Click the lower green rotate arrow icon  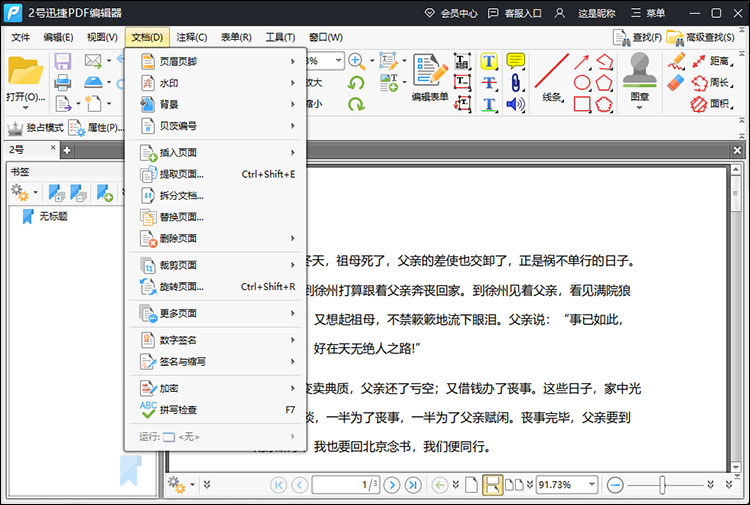tap(356, 104)
